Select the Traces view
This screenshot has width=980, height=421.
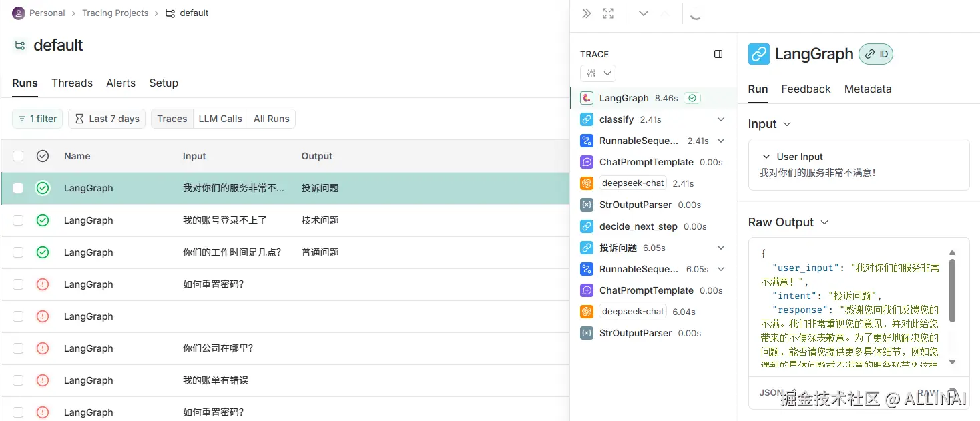pyautogui.click(x=172, y=119)
